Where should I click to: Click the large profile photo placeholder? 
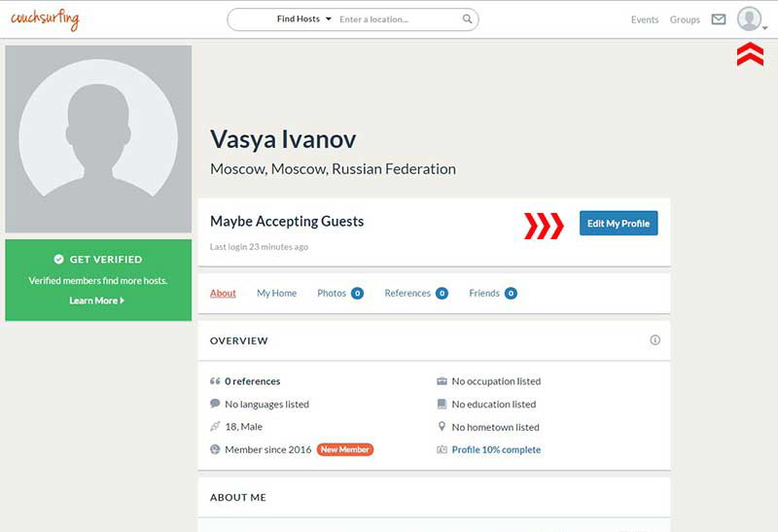98,139
